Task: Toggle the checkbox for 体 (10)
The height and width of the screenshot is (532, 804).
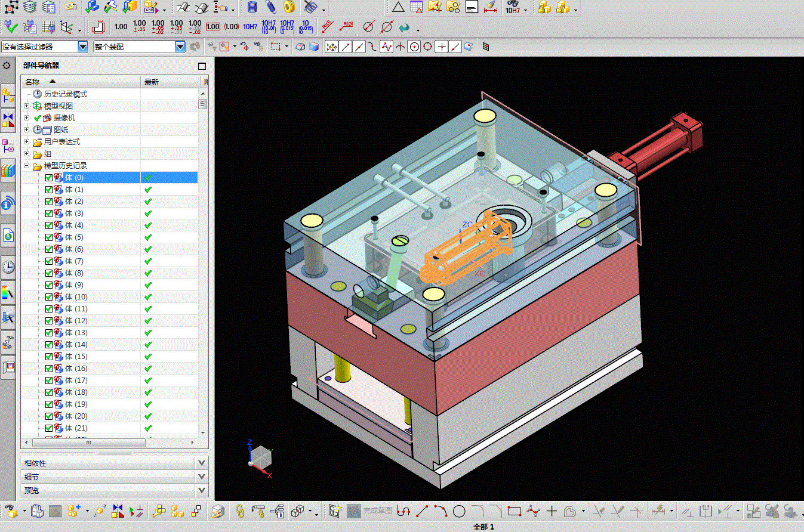Action: point(49,297)
